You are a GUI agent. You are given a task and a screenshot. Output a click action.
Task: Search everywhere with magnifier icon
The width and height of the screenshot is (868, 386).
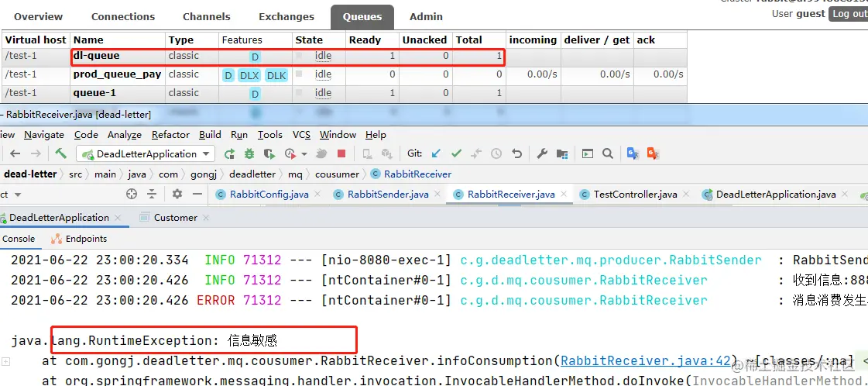(x=607, y=153)
